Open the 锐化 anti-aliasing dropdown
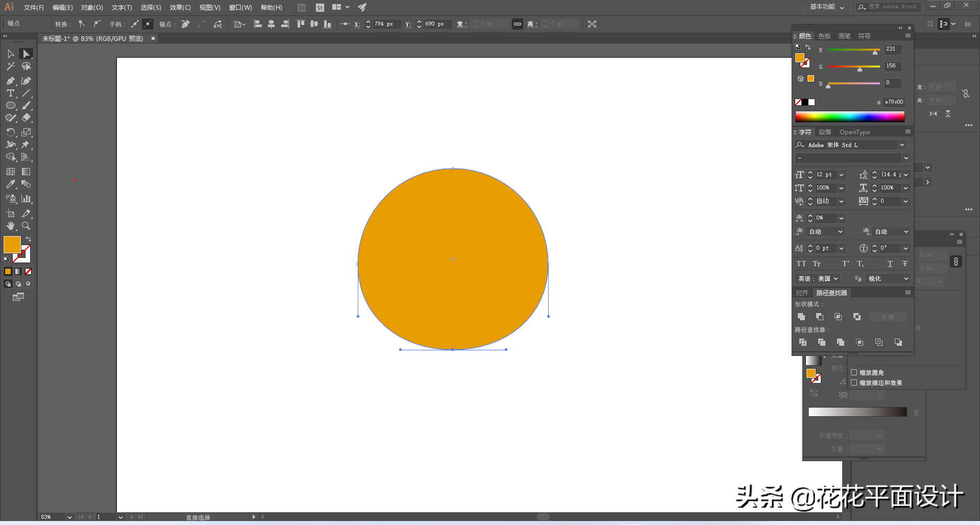Viewport: 980px width, 525px height. click(888, 279)
